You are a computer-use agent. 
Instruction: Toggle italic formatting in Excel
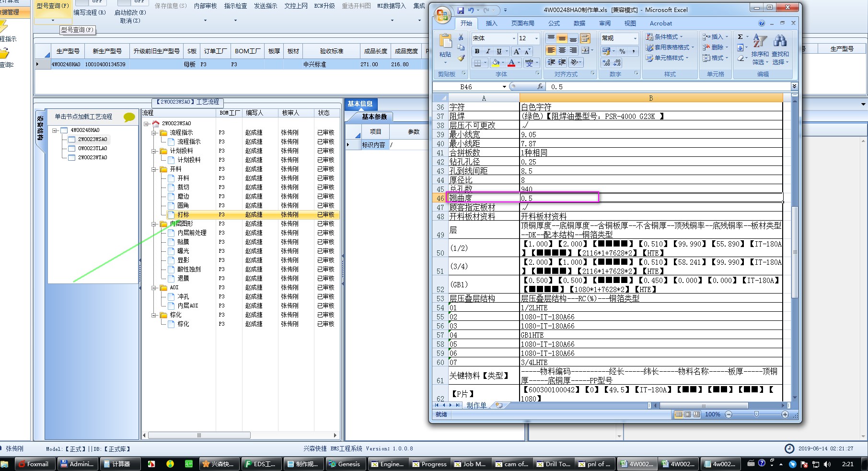coord(488,51)
